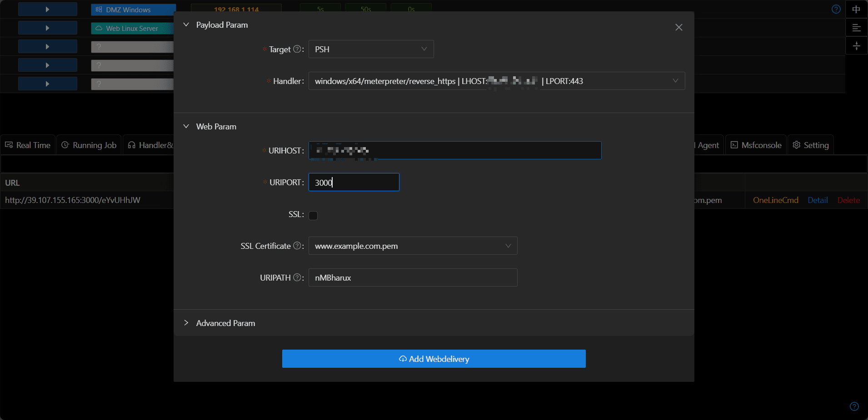This screenshot has height=420, width=868.
Task: Collapse the Web Param section
Action: [x=186, y=126]
